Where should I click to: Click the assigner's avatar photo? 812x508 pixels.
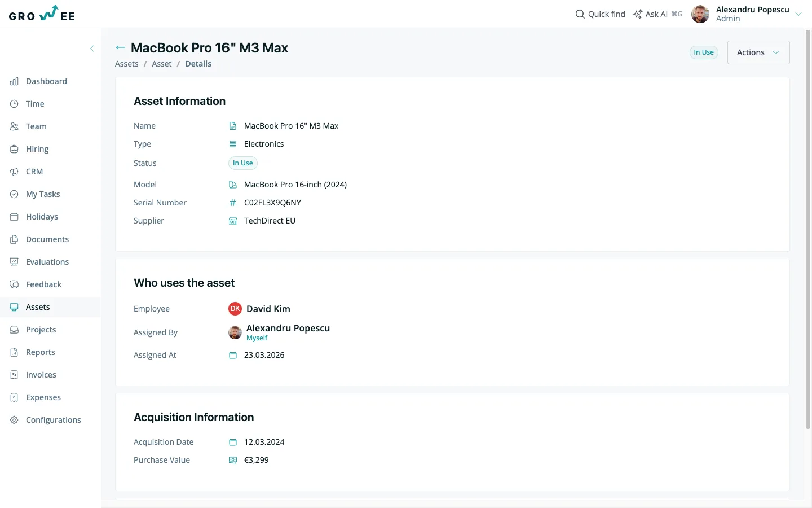[x=235, y=332]
